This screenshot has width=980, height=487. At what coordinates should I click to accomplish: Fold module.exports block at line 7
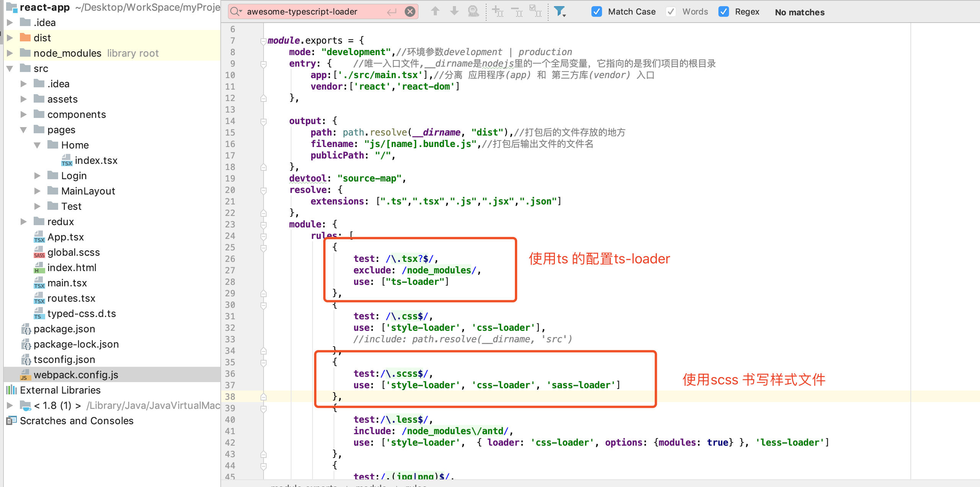tap(264, 41)
